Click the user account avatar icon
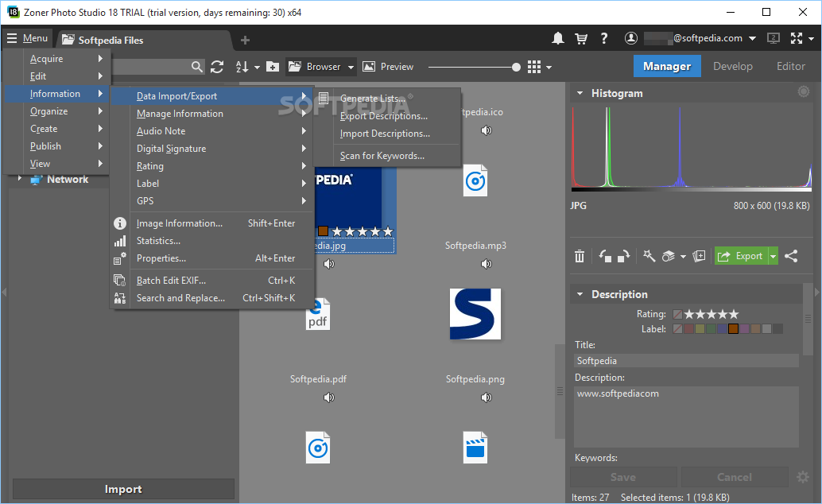Viewport: 822px width, 504px height. pyautogui.click(x=631, y=38)
